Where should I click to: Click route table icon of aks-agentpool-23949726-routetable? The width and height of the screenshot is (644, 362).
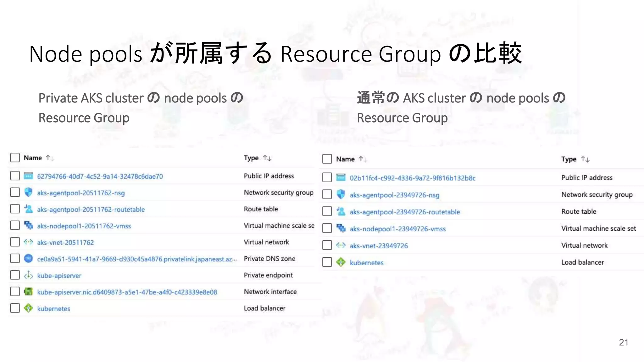341,211
